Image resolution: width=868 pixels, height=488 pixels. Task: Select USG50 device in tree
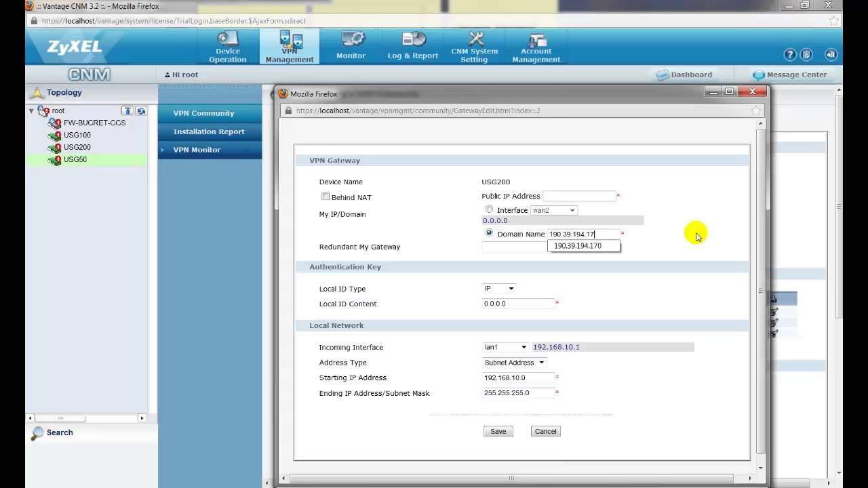[x=75, y=159]
